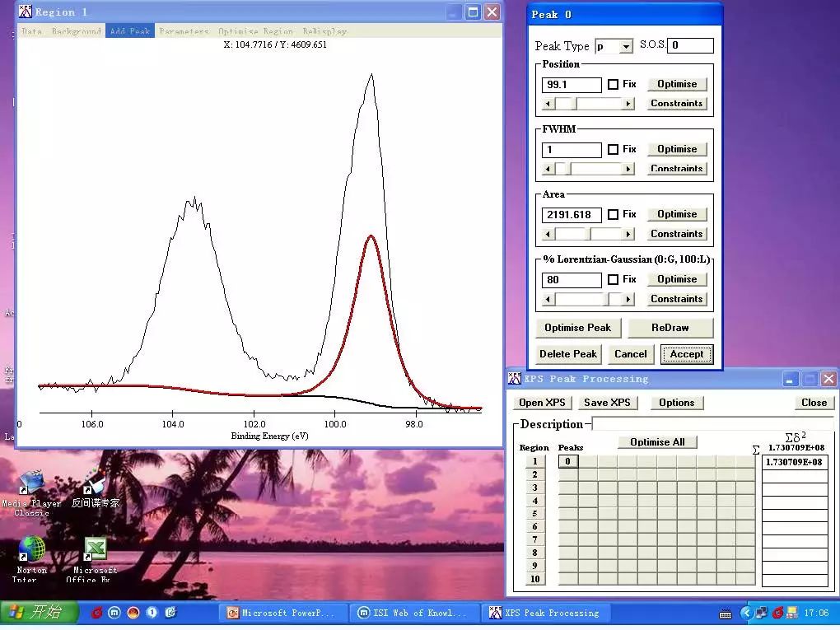Click the Windows Start button 开始

click(x=39, y=612)
